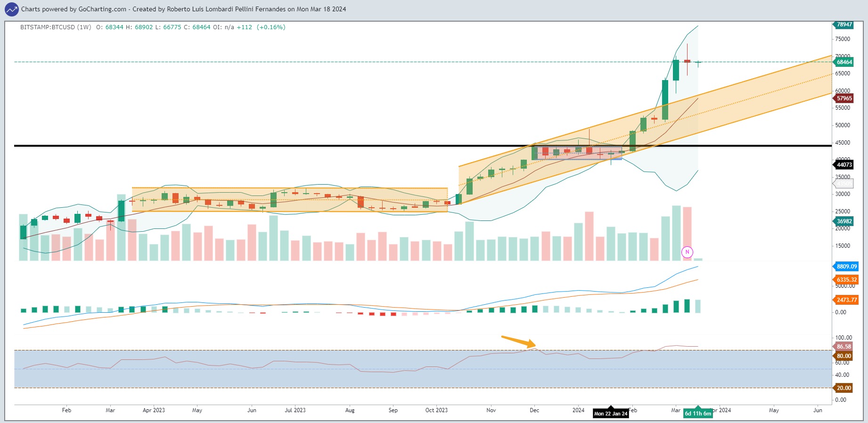The image size is (868, 423).
Task: Click the 6d 11h 6m countdown label
Action: tap(698, 414)
